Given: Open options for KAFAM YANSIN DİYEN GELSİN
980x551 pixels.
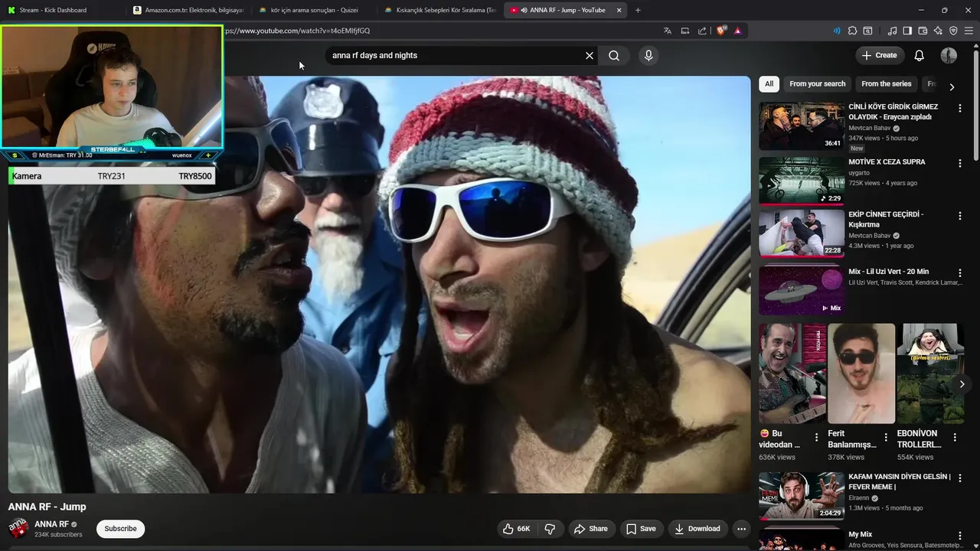Looking at the screenshot, I should [959, 478].
